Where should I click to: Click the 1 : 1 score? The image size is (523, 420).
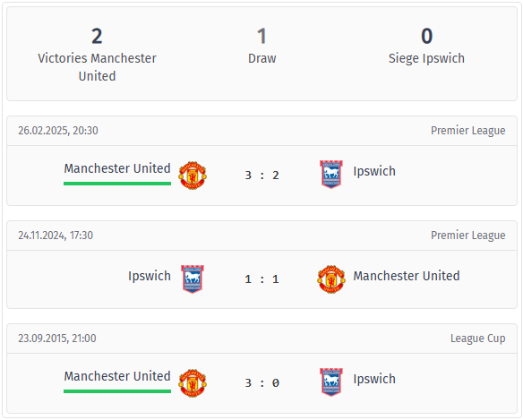point(261,279)
